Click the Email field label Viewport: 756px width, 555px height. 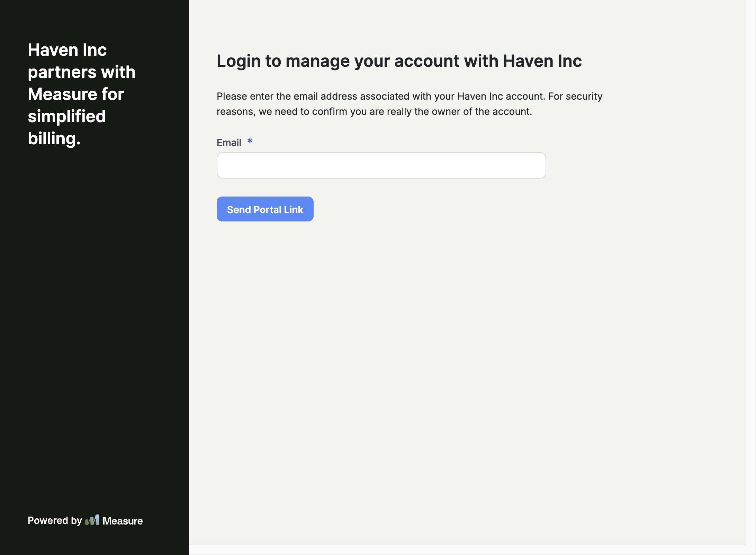pos(229,143)
